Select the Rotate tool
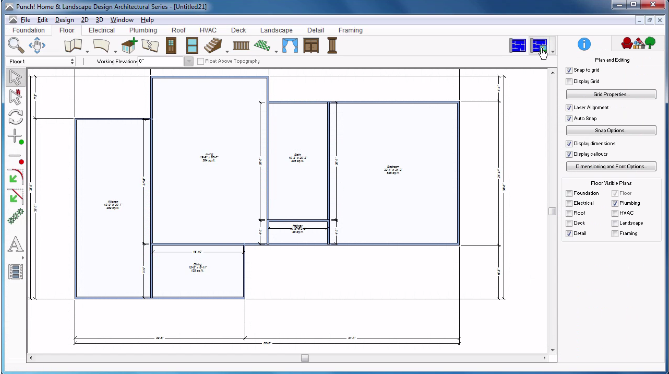Viewport: 669px width, 374px height. 15,117
